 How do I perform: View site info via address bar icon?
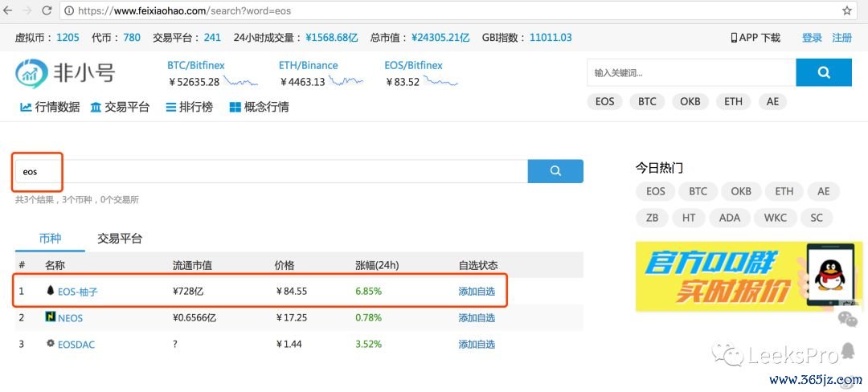click(x=69, y=10)
